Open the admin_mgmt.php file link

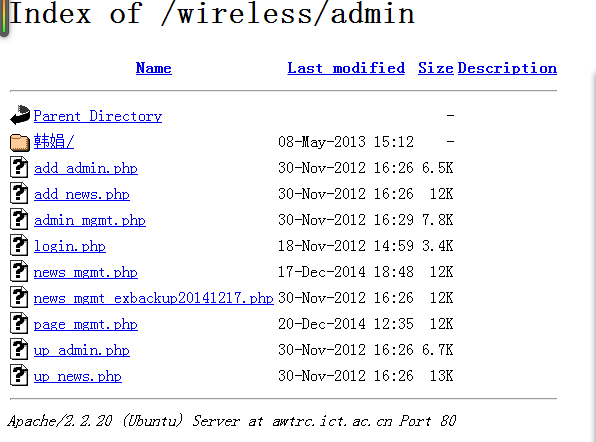coord(90,220)
